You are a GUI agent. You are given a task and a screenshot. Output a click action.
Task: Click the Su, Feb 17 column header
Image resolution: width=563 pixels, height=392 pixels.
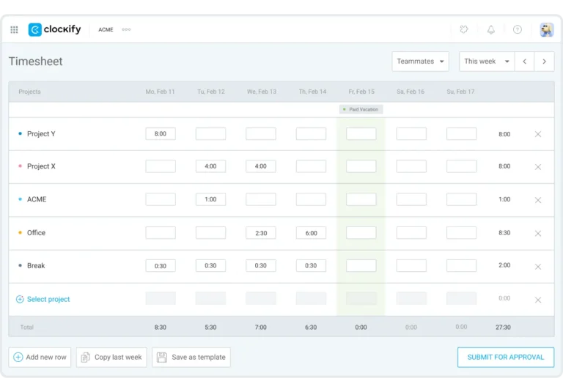click(x=460, y=92)
